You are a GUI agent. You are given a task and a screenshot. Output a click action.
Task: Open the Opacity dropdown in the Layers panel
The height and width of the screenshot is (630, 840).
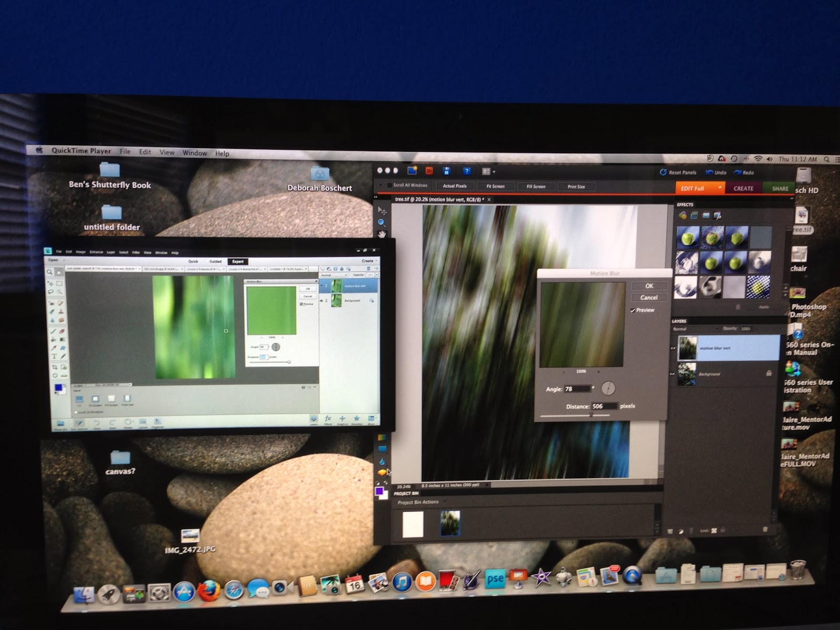pos(745,329)
